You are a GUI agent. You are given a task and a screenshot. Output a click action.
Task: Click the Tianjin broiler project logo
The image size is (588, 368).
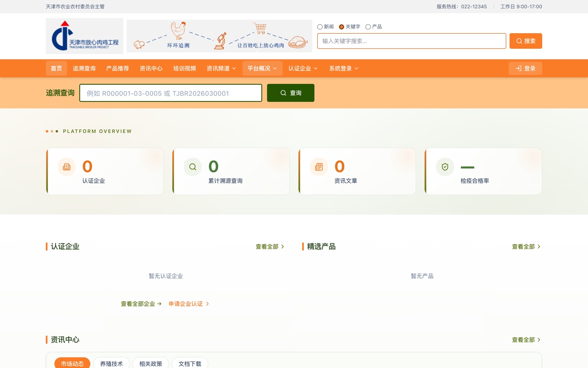[x=85, y=36]
